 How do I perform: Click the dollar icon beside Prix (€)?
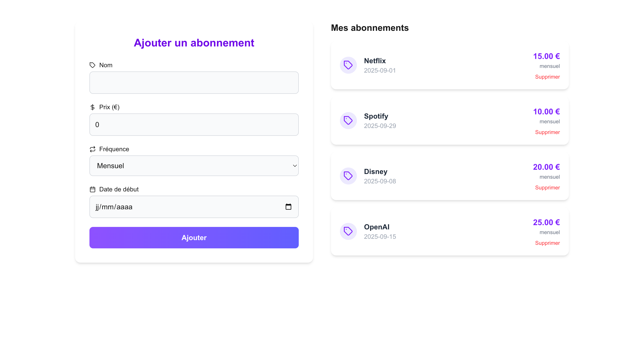93,107
